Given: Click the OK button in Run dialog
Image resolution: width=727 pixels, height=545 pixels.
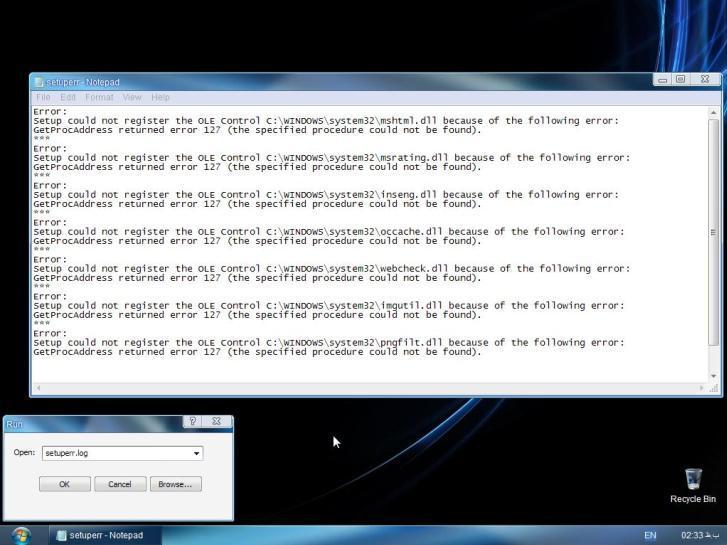Looking at the screenshot, I should click(x=64, y=484).
